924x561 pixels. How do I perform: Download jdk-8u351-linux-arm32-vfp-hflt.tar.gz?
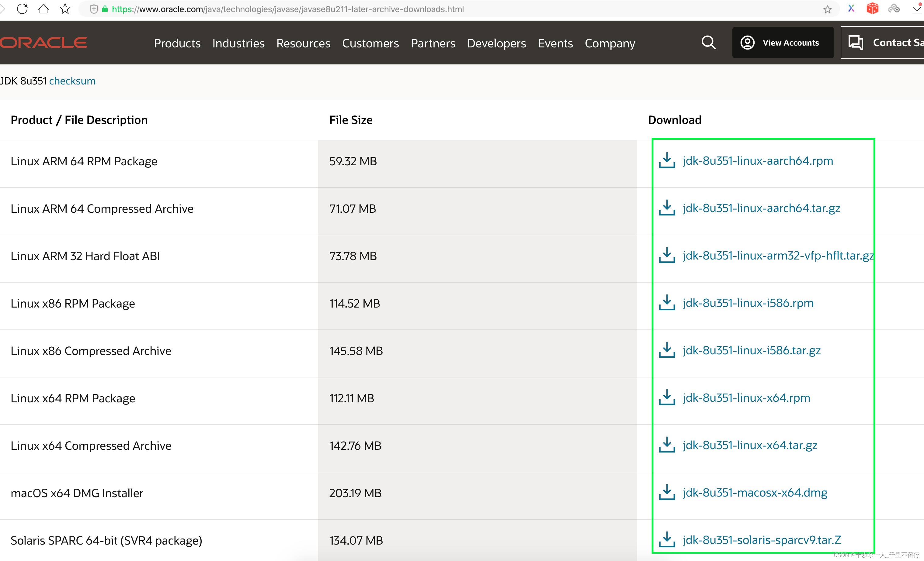778,255
